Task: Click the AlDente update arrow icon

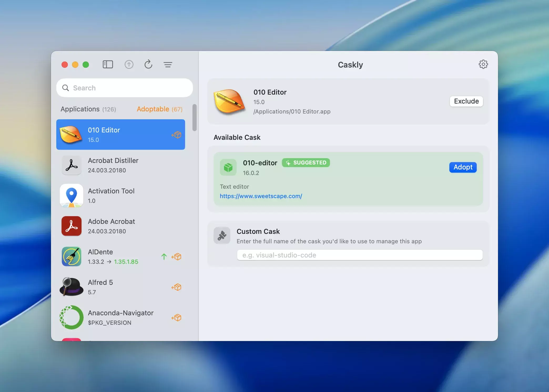Action: [164, 257]
